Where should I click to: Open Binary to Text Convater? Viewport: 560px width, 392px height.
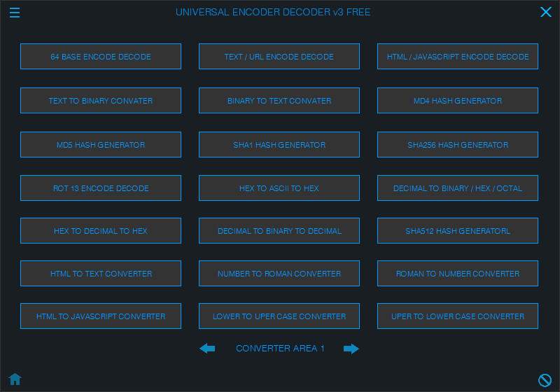pyautogui.click(x=279, y=101)
